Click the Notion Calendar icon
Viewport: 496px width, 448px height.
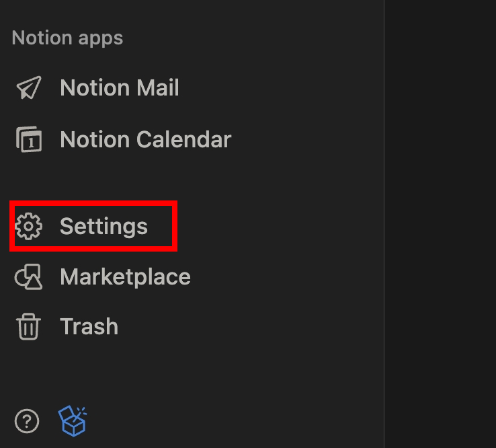coord(28,140)
